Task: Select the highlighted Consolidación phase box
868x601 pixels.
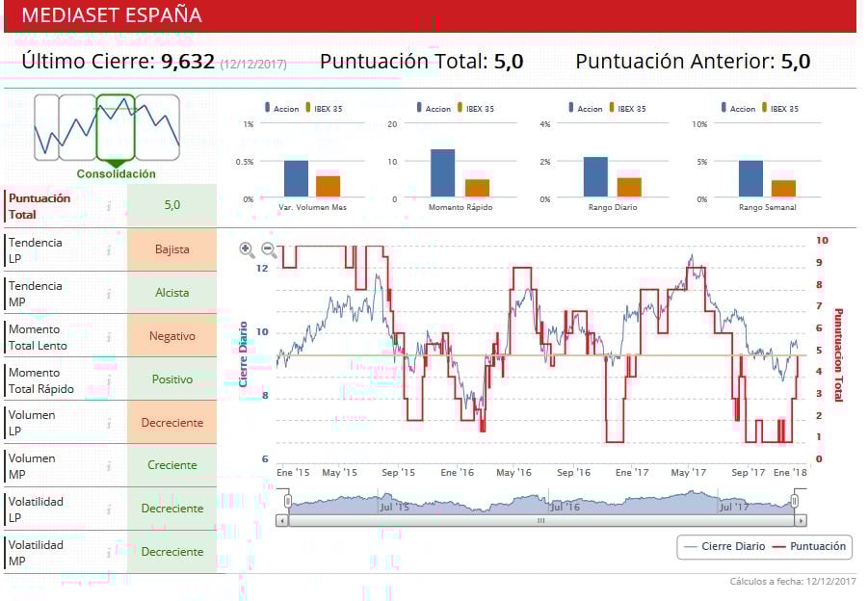Action: 116,127
